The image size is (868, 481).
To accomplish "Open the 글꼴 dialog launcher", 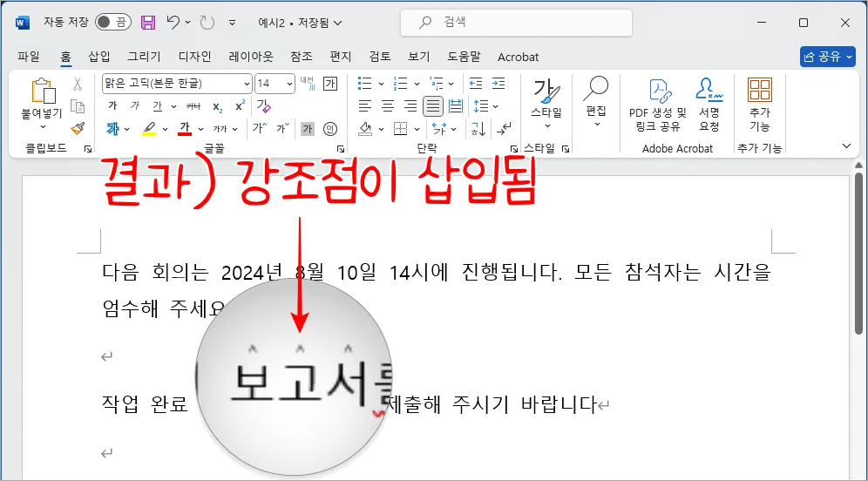I will pyautogui.click(x=341, y=149).
